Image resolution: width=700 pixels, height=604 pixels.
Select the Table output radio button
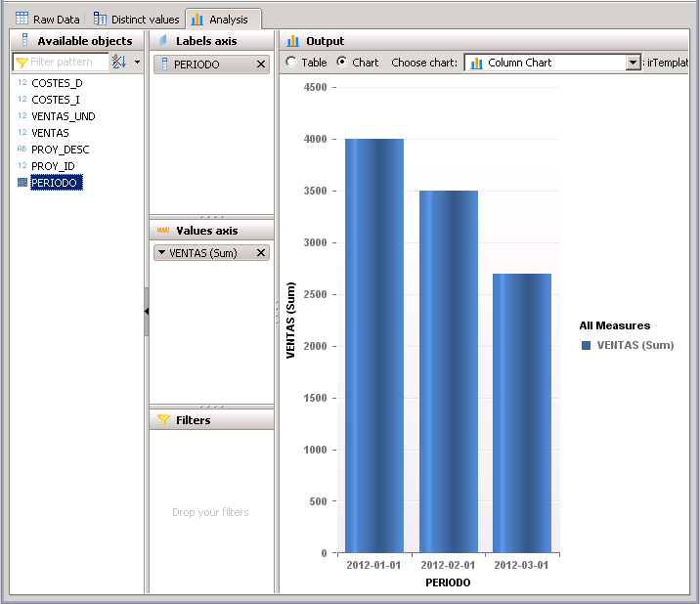click(291, 63)
